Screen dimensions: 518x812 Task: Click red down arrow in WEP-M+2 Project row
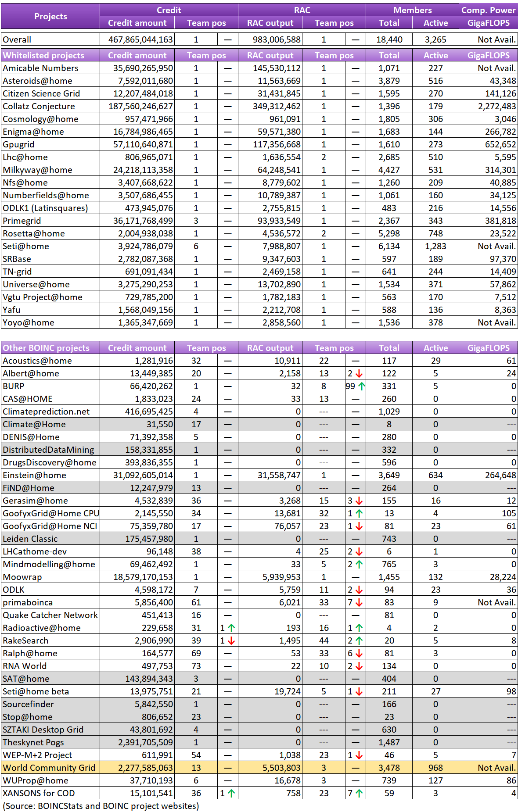point(359,755)
